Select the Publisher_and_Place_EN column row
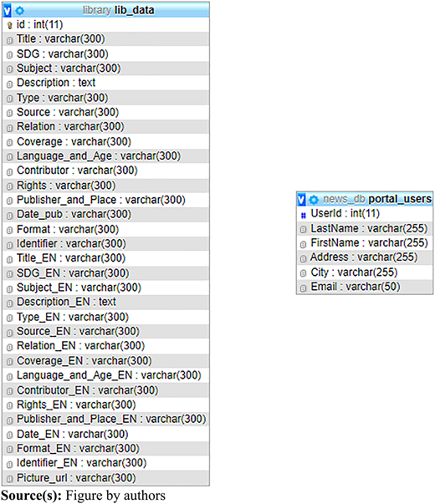 point(106,419)
